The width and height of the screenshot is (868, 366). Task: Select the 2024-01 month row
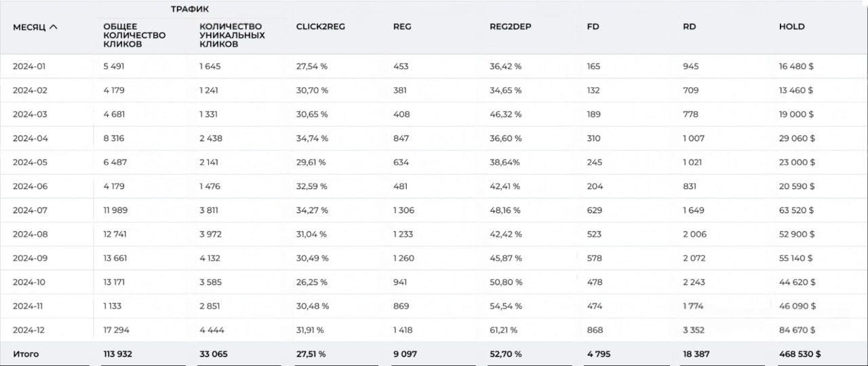coord(29,67)
